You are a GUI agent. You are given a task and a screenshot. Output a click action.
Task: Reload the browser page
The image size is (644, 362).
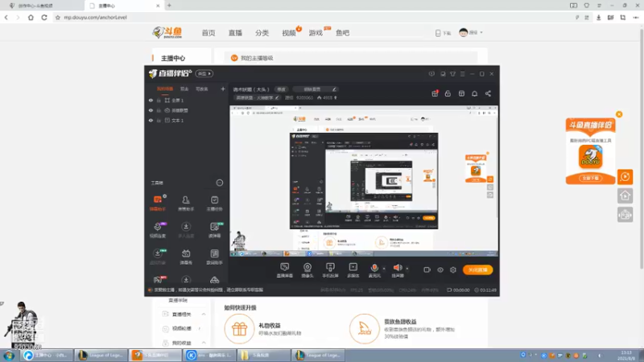44,17
